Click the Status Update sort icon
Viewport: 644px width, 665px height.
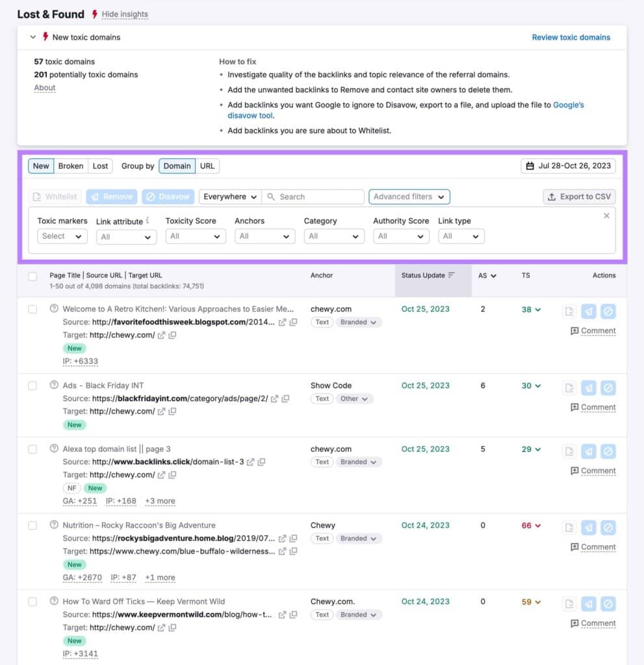[452, 275]
